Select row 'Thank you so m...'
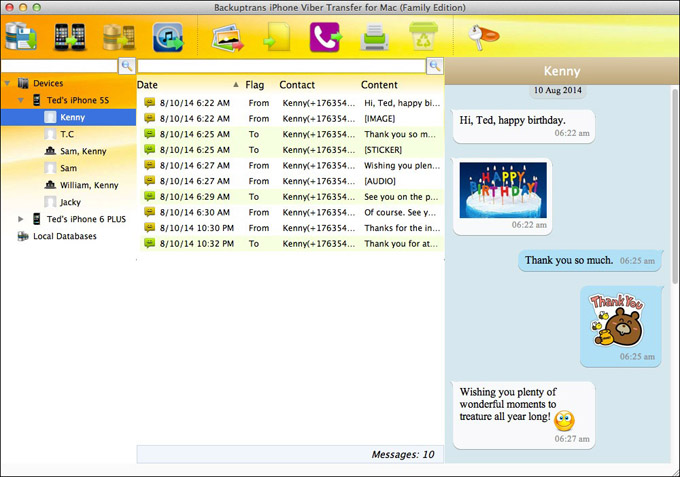 (x=291, y=134)
